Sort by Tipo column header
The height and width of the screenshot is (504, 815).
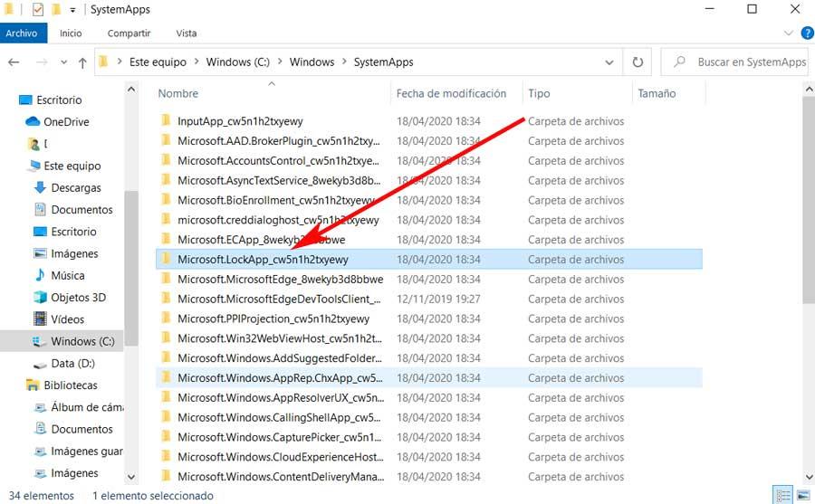click(577, 93)
